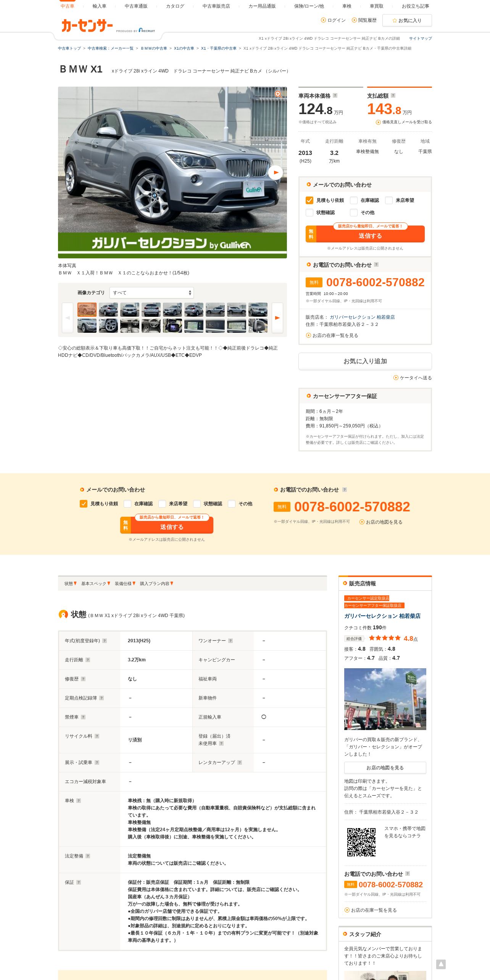Open the 画像カテゴリ dropdown
Screen dimensions: 490x980
click(152, 293)
